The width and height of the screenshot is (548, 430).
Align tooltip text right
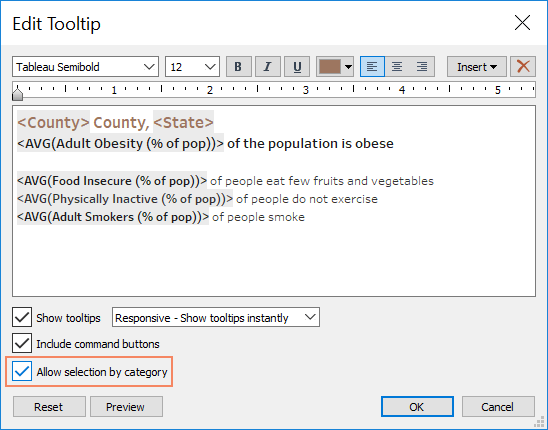(422, 66)
